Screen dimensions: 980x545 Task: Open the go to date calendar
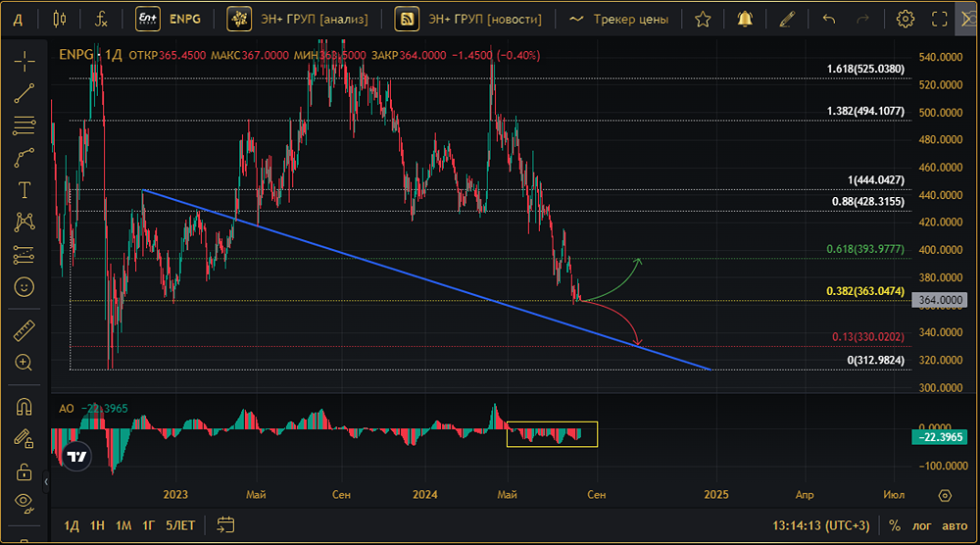click(x=225, y=525)
